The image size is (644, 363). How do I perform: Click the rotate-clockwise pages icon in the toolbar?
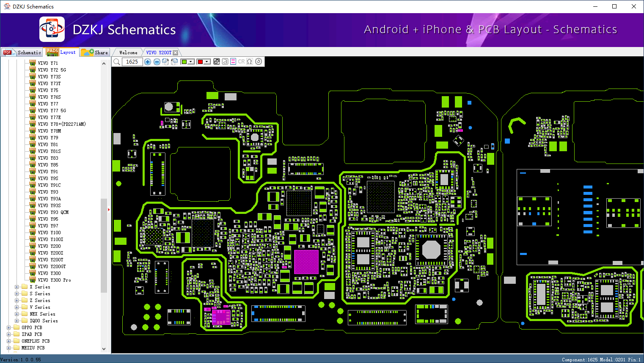pyautogui.click(x=165, y=62)
